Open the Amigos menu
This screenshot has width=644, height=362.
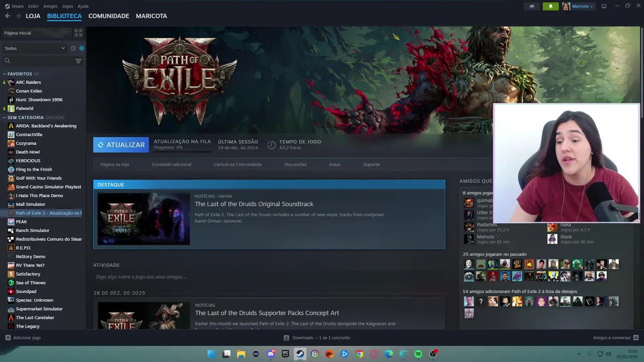point(50,6)
